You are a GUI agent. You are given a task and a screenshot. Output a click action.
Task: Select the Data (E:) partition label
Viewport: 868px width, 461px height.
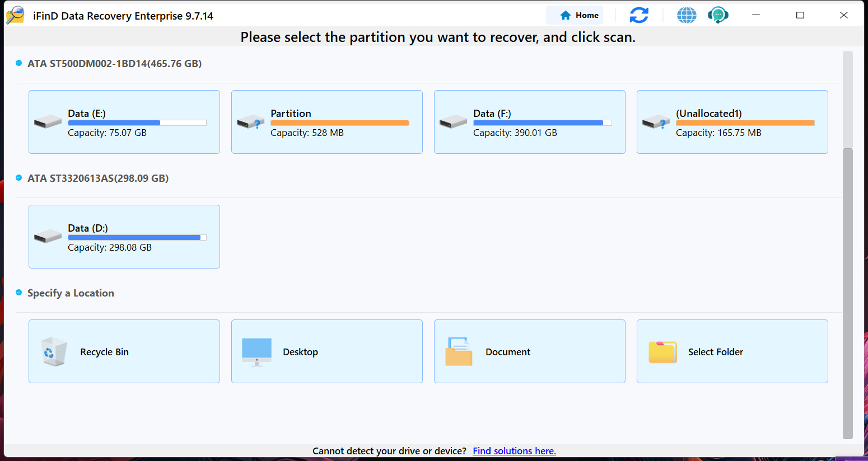click(x=87, y=114)
